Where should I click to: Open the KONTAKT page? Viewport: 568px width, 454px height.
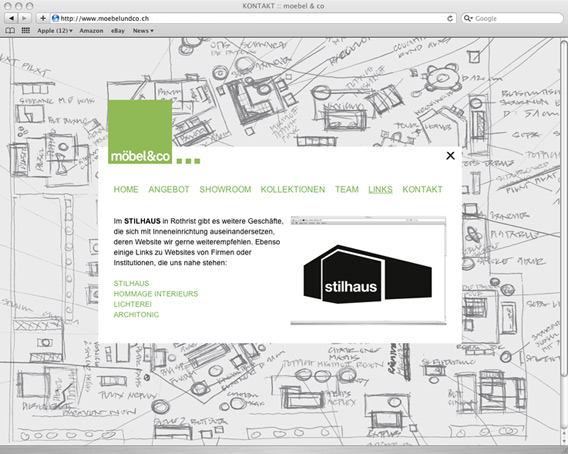click(x=422, y=189)
